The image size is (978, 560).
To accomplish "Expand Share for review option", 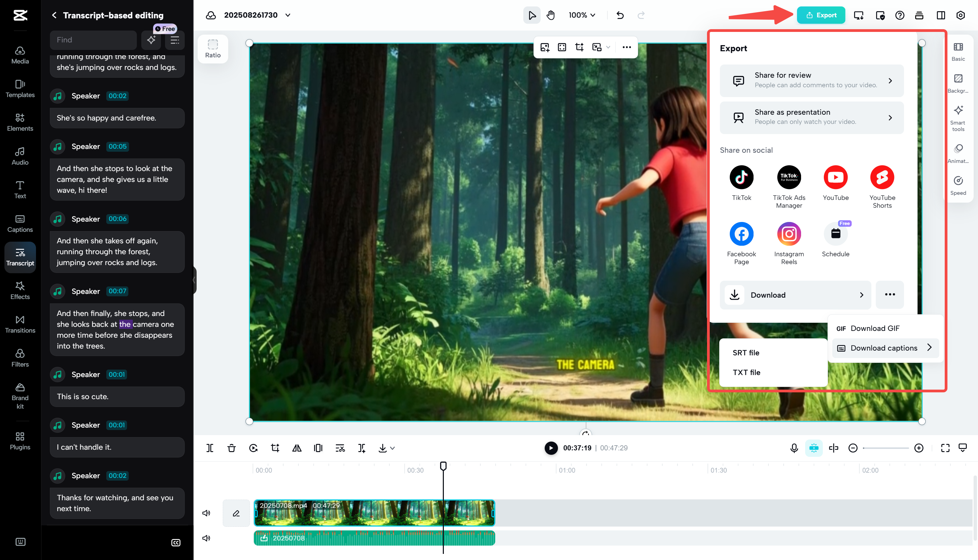I will coord(811,80).
